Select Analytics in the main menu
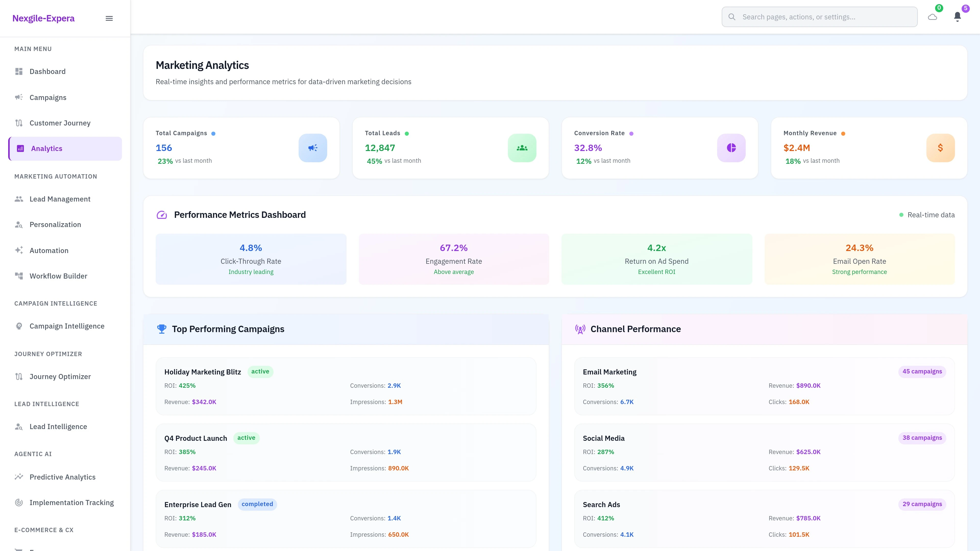Image resolution: width=980 pixels, height=551 pixels. (x=46, y=148)
